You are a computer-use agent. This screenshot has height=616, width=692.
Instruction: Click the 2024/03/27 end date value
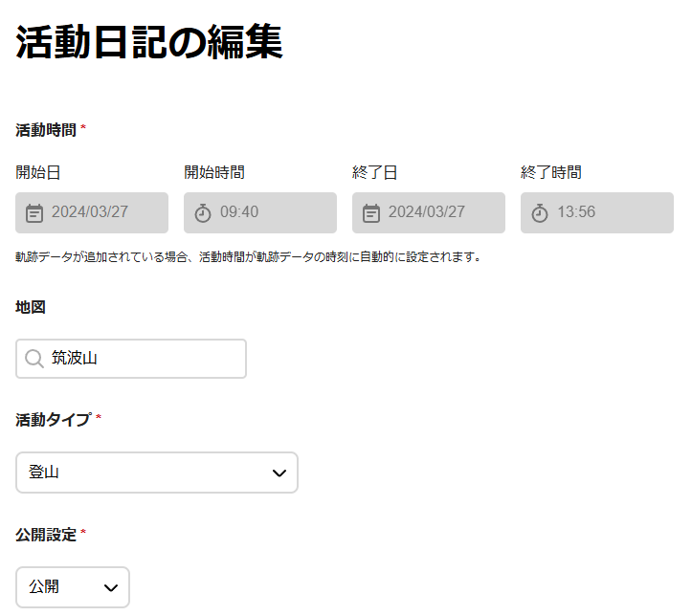[x=427, y=212]
